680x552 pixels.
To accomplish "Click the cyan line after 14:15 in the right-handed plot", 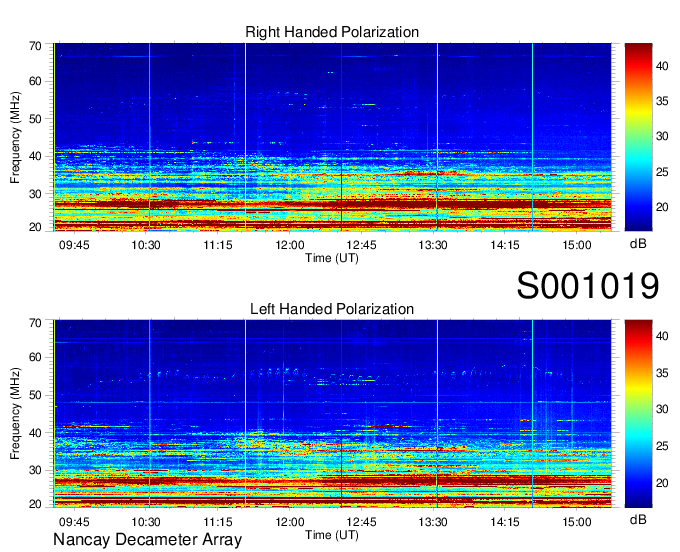I will 533,137.
